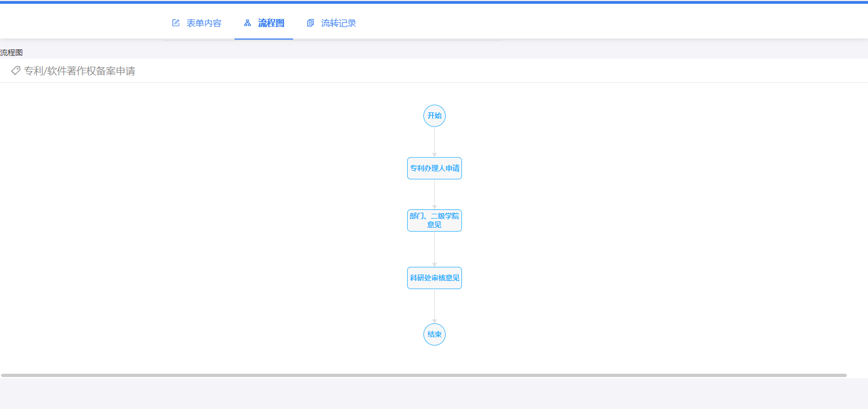Click the 科研处审核意见 step box
Viewport: 868px width, 409px height.
434,278
